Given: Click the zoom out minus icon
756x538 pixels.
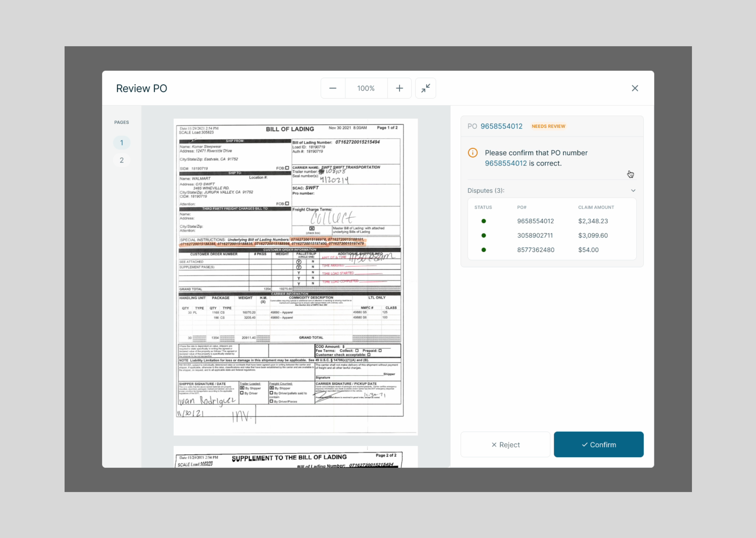Looking at the screenshot, I should click(333, 88).
